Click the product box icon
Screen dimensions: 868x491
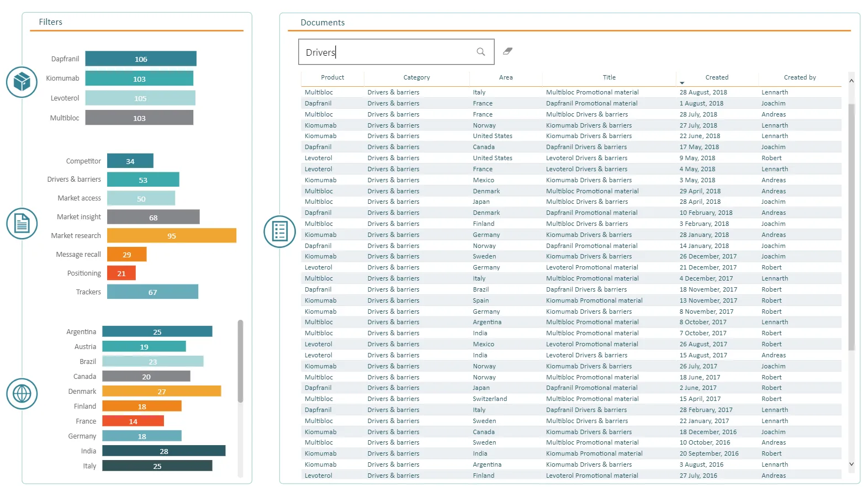22,82
